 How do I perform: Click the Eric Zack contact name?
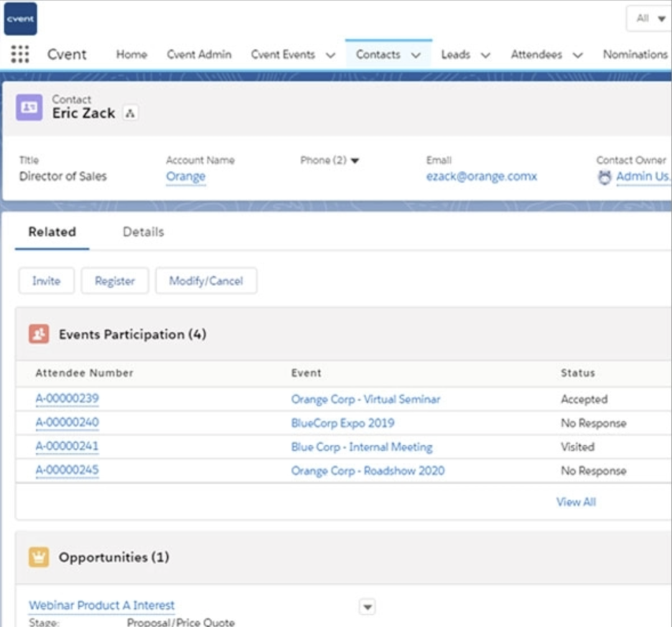pyautogui.click(x=83, y=113)
